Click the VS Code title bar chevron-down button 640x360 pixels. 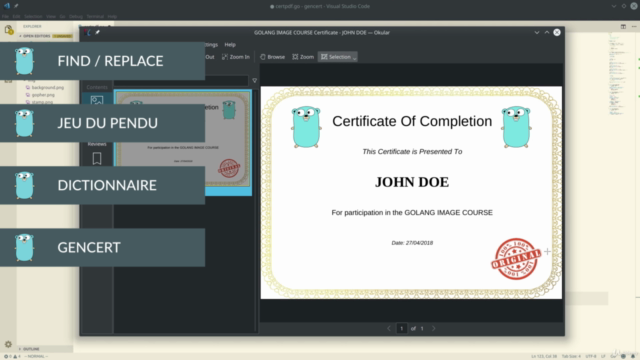(613, 6)
